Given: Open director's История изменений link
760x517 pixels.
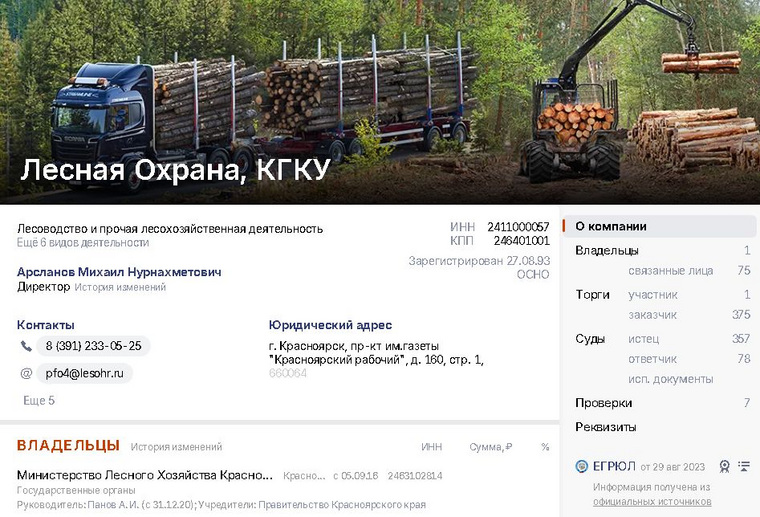Looking at the screenshot, I should tap(120, 287).
